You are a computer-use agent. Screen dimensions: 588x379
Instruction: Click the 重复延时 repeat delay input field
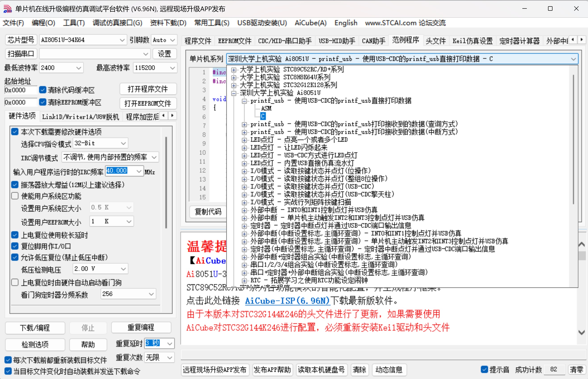click(x=153, y=343)
